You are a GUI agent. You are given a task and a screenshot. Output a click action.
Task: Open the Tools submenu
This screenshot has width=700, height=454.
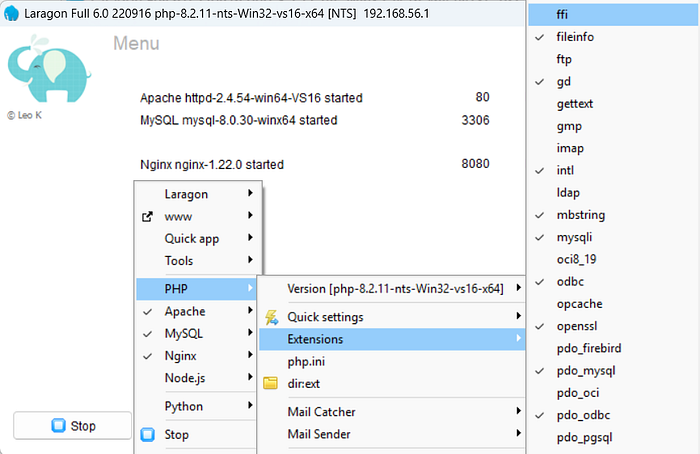point(196,261)
